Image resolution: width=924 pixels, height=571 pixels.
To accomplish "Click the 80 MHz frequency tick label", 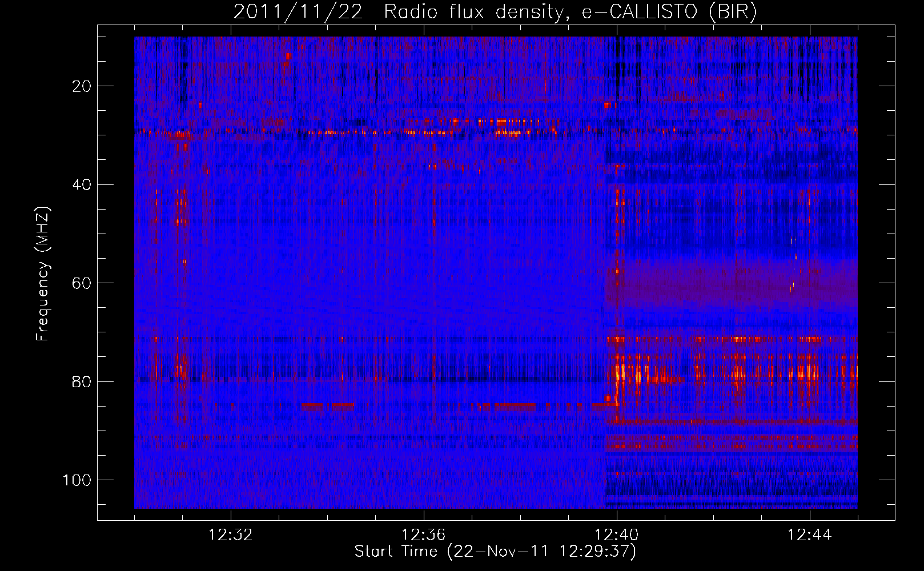I will pos(82,381).
